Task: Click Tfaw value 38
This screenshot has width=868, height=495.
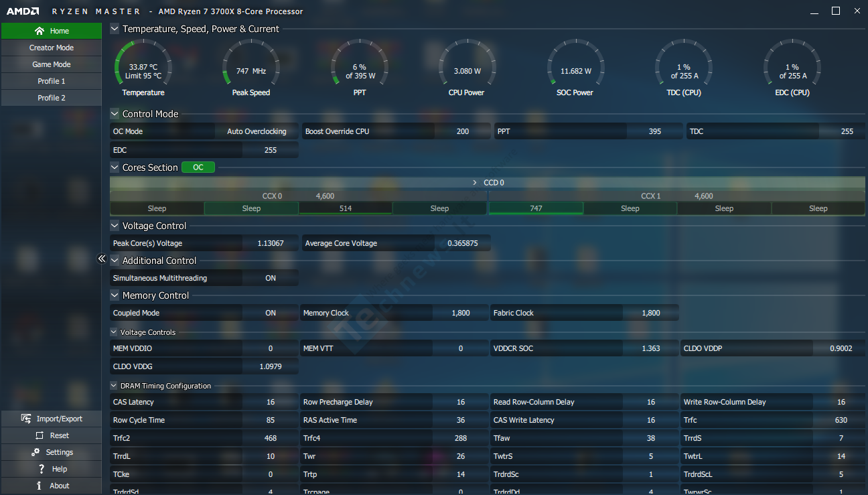Action: [651, 438]
